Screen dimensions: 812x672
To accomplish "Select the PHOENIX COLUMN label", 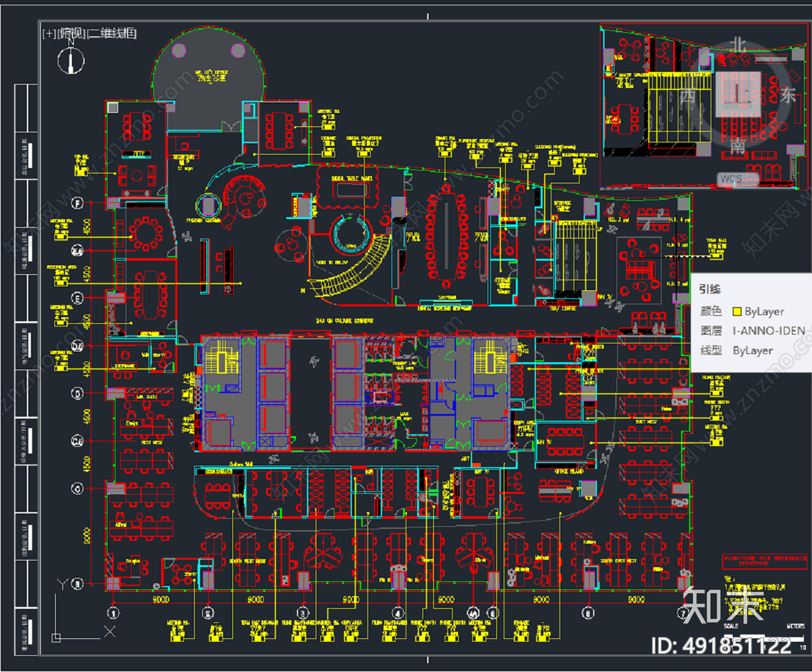I will tap(203, 220).
